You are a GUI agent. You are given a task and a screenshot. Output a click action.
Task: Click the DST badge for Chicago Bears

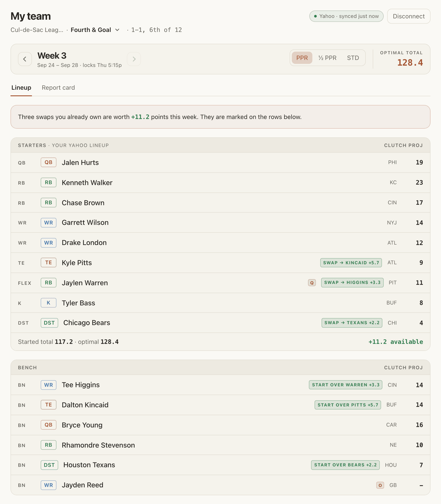pos(49,323)
